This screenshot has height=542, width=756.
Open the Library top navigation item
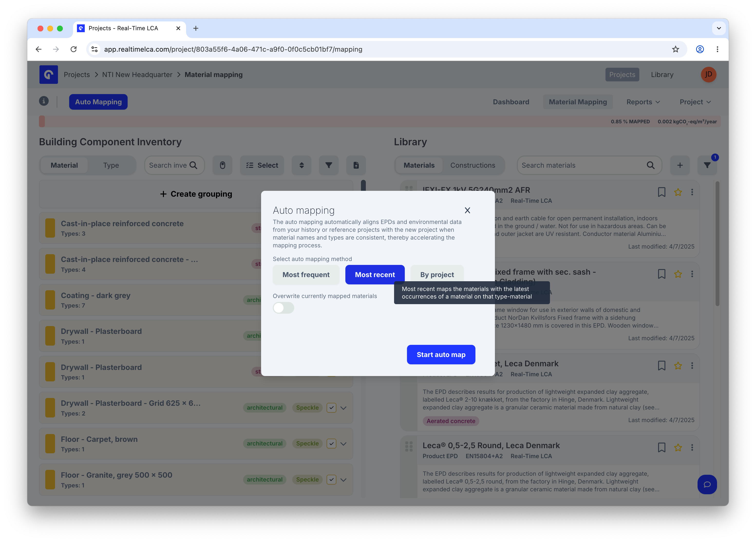[x=662, y=74]
